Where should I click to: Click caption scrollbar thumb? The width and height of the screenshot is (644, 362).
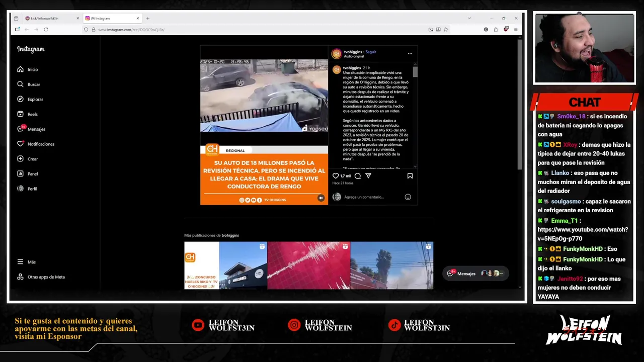[x=415, y=72]
